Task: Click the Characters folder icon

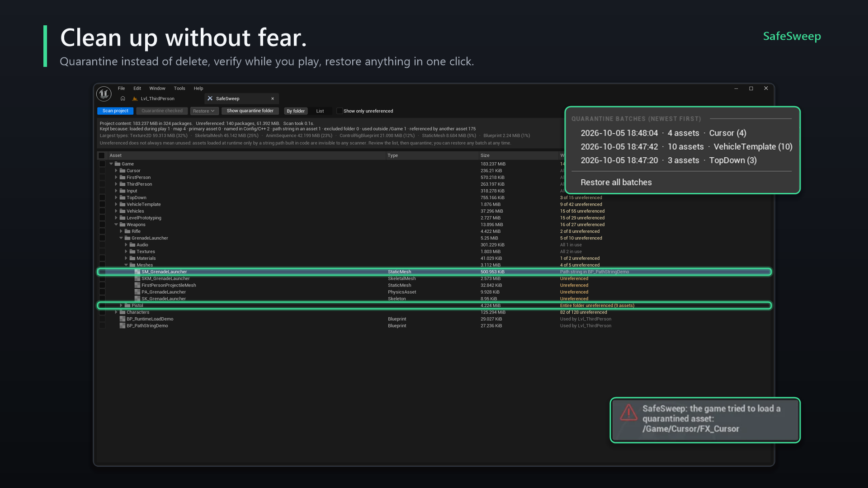Action: click(123, 312)
